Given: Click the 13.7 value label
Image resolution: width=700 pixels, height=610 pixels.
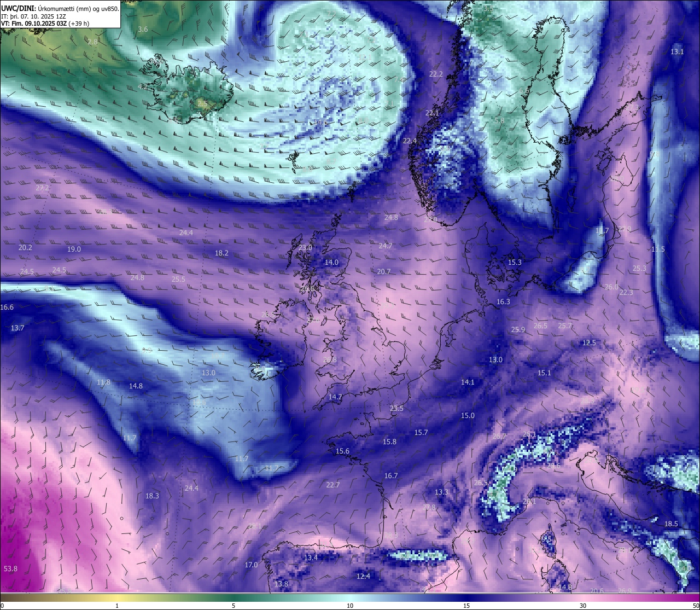Looking at the screenshot, I should point(17,328).
